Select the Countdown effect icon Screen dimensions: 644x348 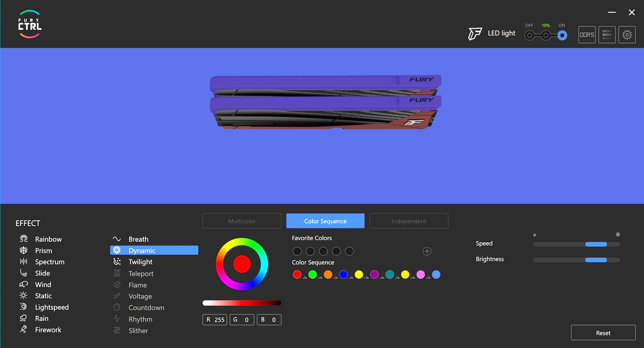pos(117,307)
